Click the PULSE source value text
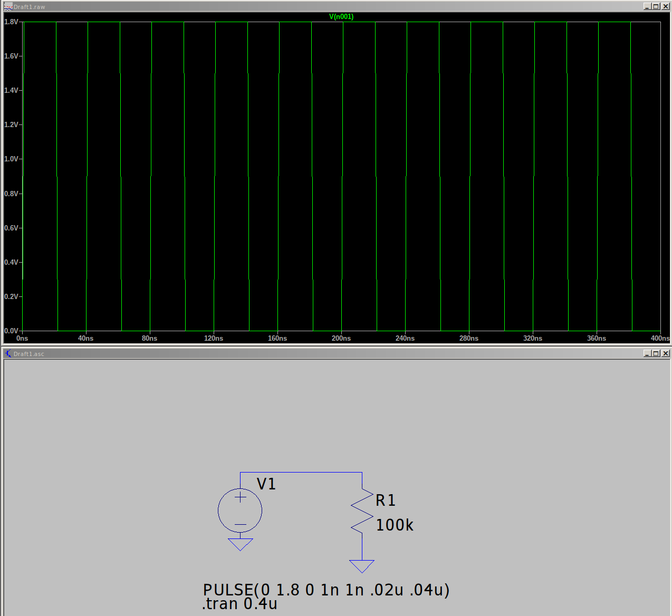 (x=326, y=590)
